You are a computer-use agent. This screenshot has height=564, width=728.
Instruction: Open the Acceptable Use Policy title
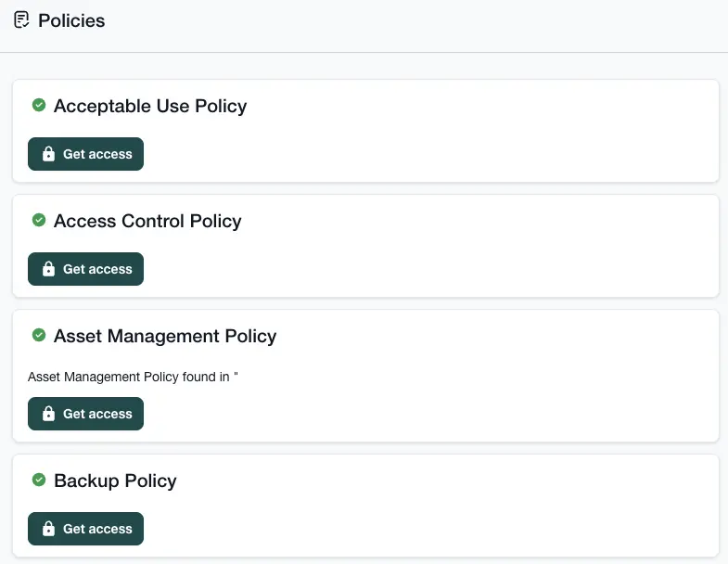click(x=150, y=106)
